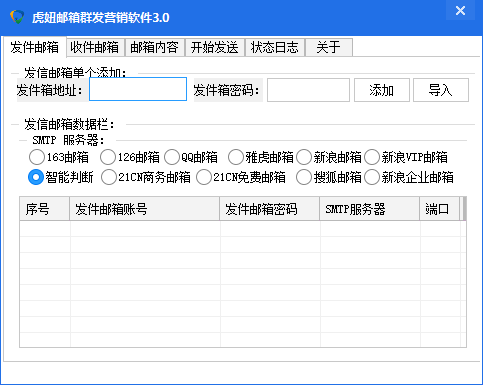
Task: Click the 发件邮箱密码 column header
Action: click(270, 209)
